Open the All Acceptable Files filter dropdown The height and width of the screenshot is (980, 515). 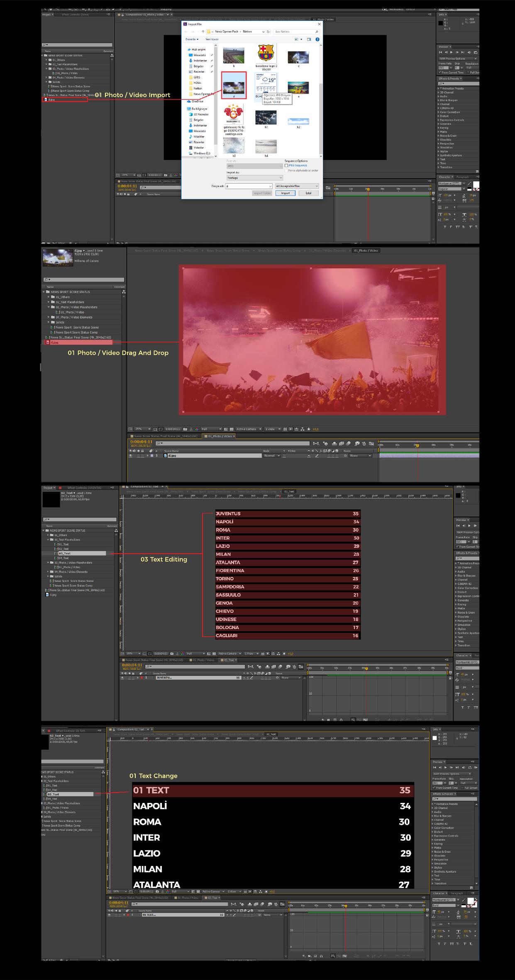pyautogui.click(x=297, y=186)
